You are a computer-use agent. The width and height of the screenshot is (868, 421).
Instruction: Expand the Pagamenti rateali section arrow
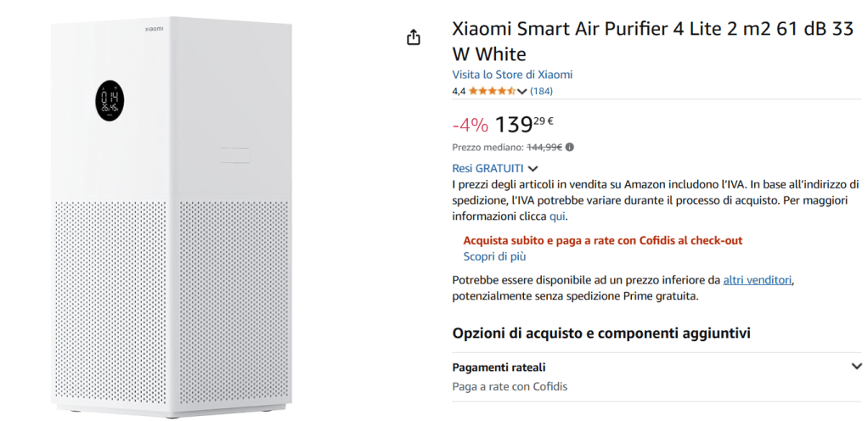[x=856, y=367]
